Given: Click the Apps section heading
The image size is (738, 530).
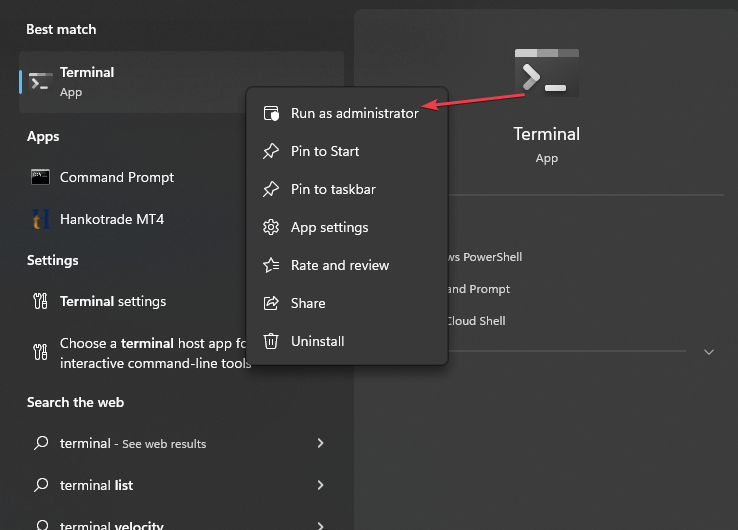Looking at the screenshot, I should coord(43,137).
